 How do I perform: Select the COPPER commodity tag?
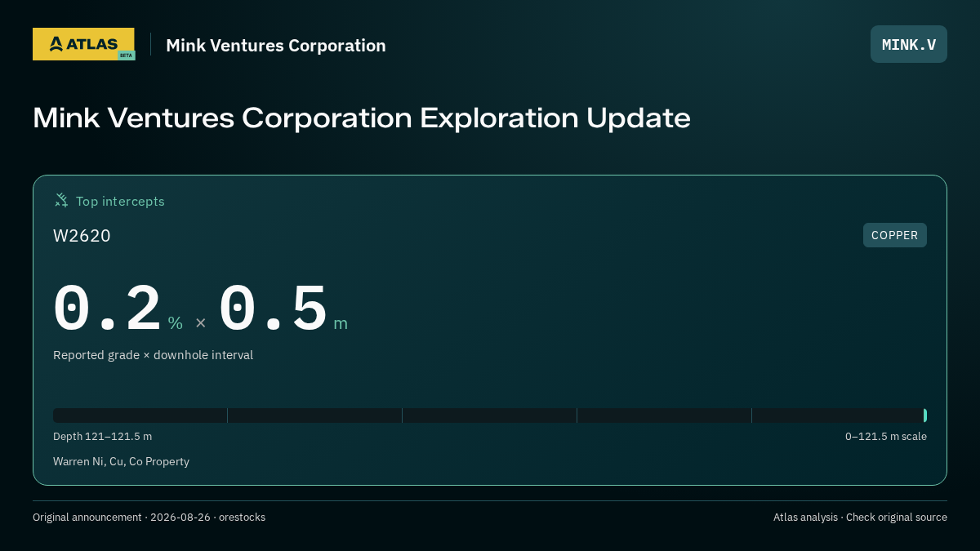(895, 235)
